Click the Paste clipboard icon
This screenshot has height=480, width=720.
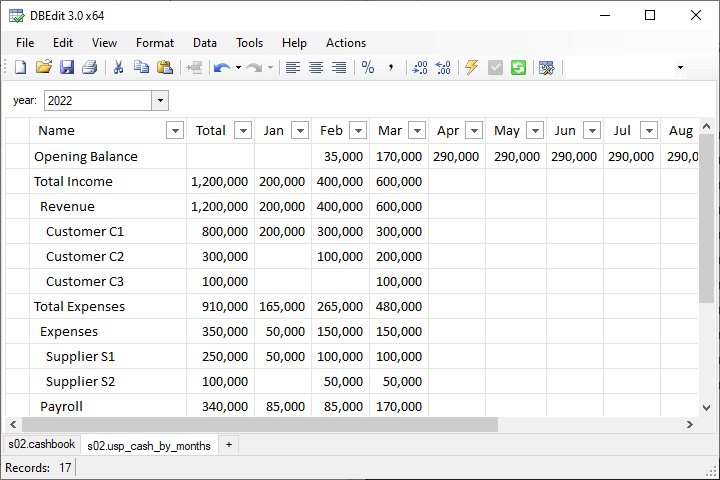(164, 68)
